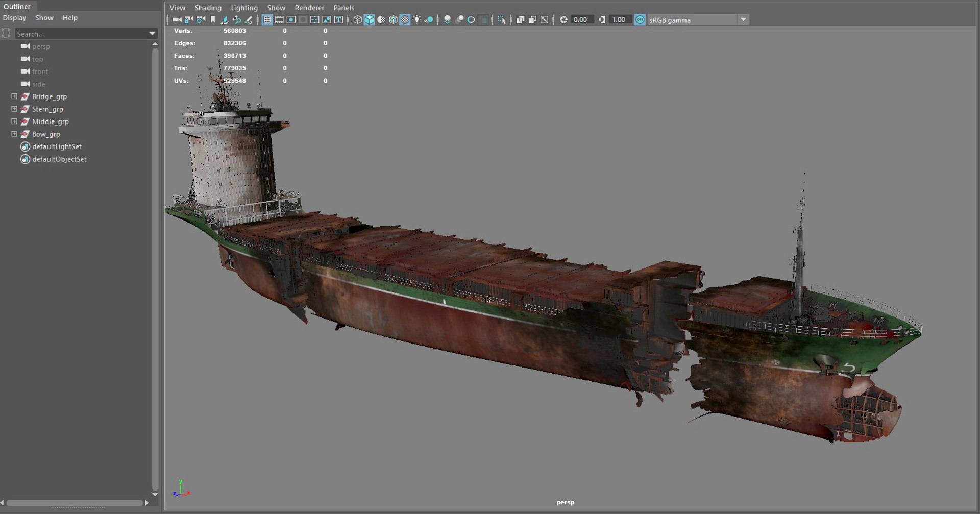980x514 pixels.
Task: Switch to Wireframe shading mode
Action: coord(357,19)
